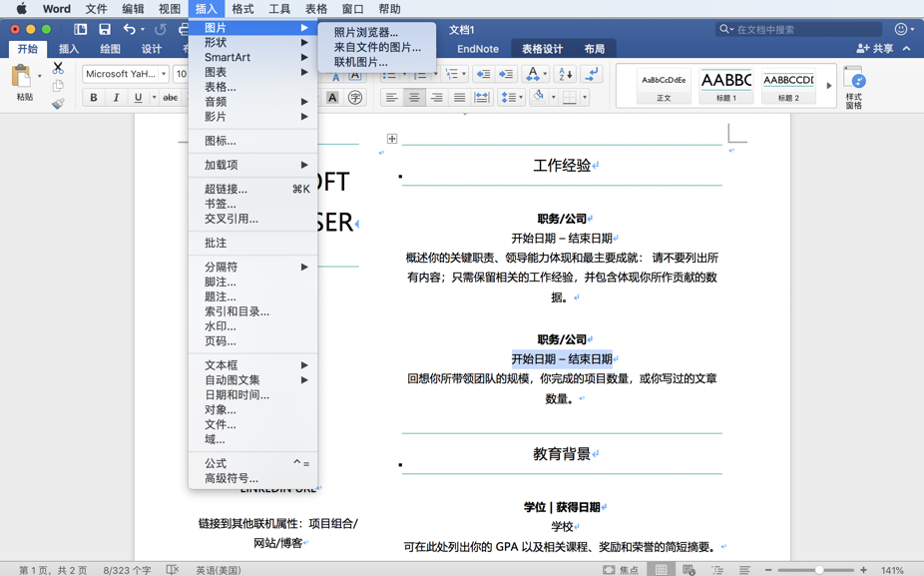The height and width of the screenshot is (576, 924).
Task: Apply the 正文 style
Action: [x=664, y=86]
